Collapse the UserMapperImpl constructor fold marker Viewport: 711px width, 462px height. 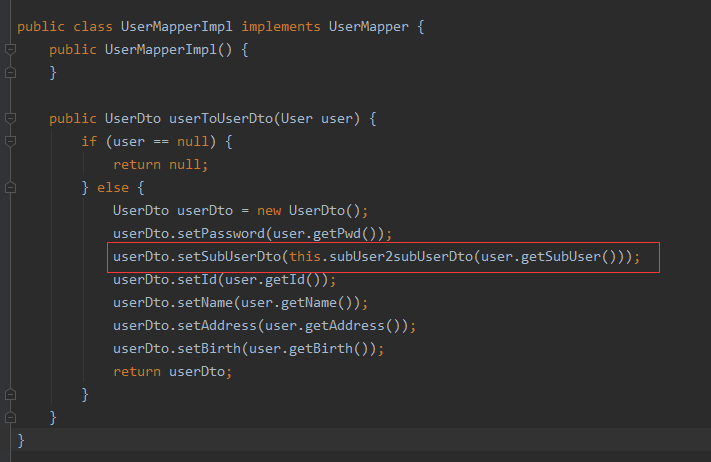pyautogui.click(x=10, y=49)
